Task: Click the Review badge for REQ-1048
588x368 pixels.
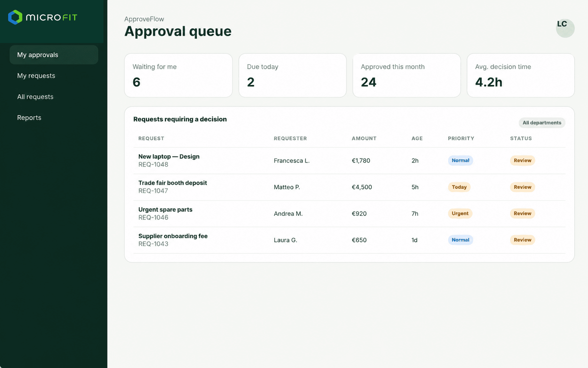Action: click(x=522, y=161)
